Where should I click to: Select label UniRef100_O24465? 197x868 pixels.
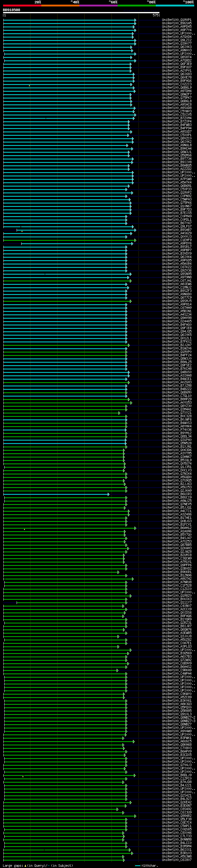pos(177,321)
